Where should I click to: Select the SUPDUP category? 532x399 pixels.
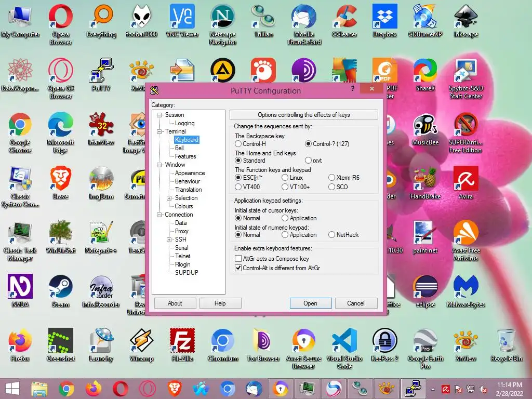pyautogui.click(x=187, y=272)
